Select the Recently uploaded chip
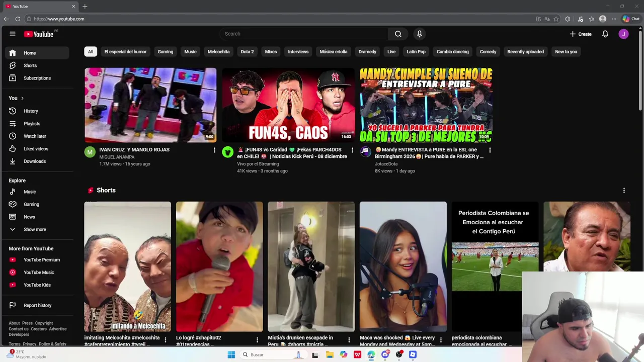The height and width of the screenshot is (362, 644). pos(525,51)
